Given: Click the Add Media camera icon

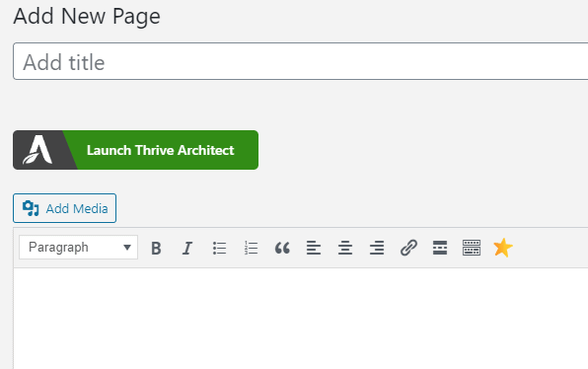Looking at the screenshot, I should pyautogui.click(x=31, y=208).
